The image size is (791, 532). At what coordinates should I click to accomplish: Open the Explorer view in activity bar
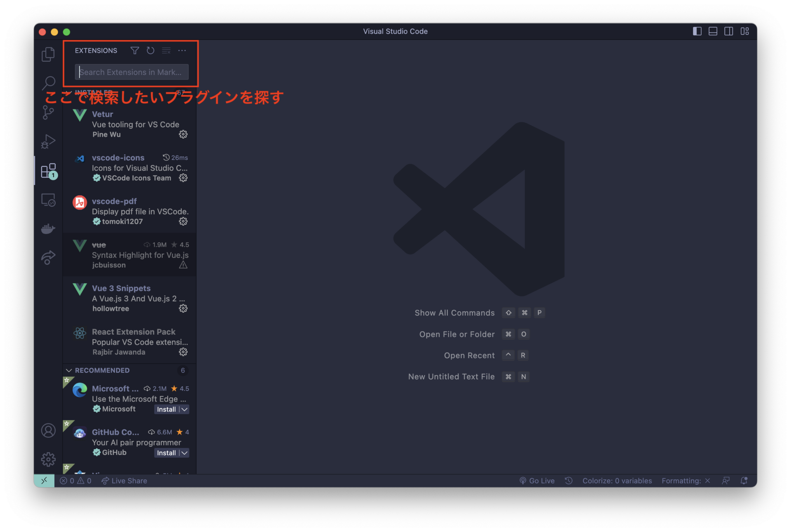[x=48, y=54]
